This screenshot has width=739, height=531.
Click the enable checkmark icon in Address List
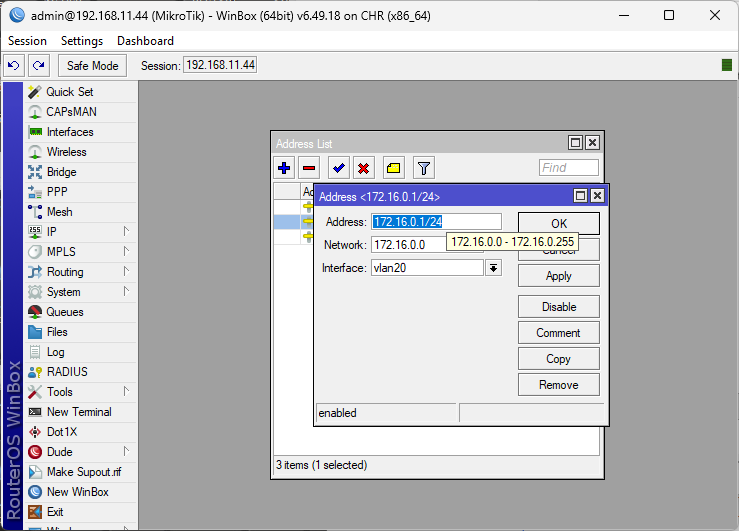(x=339, y=168)
